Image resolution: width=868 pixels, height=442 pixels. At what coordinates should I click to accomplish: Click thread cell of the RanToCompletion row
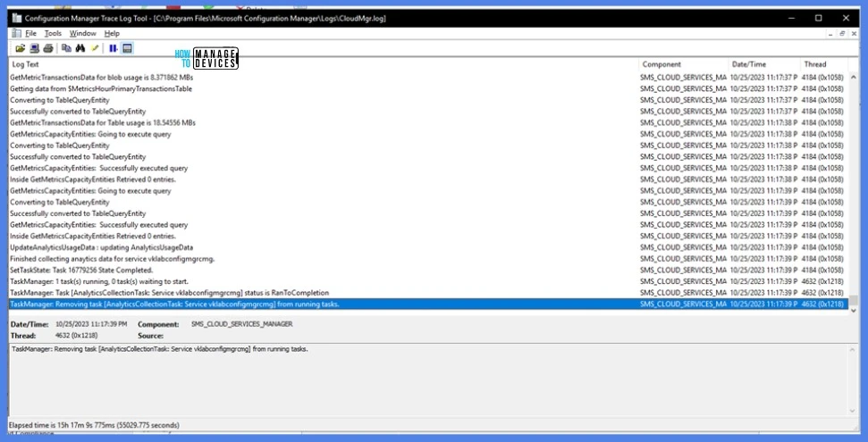coord(822,293)
